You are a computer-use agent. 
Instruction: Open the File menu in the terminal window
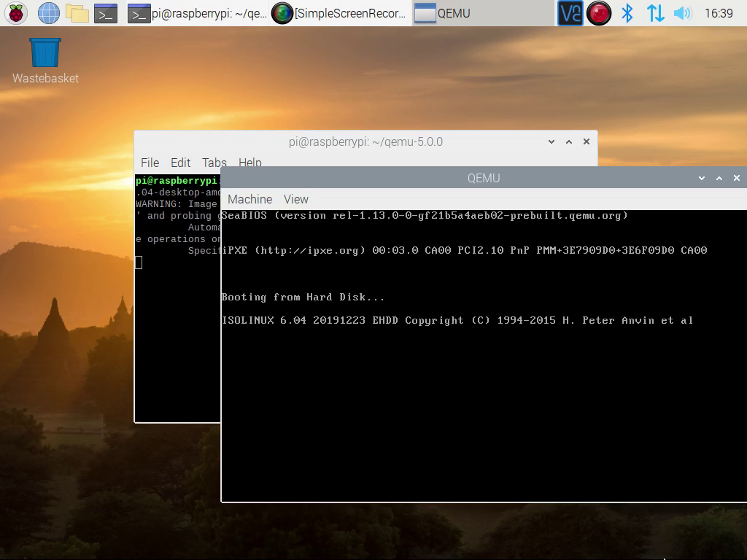click(x=150, y=163)
